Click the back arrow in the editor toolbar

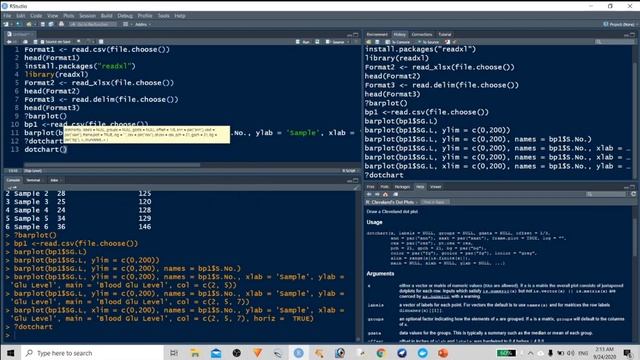[x=9, y=42]
